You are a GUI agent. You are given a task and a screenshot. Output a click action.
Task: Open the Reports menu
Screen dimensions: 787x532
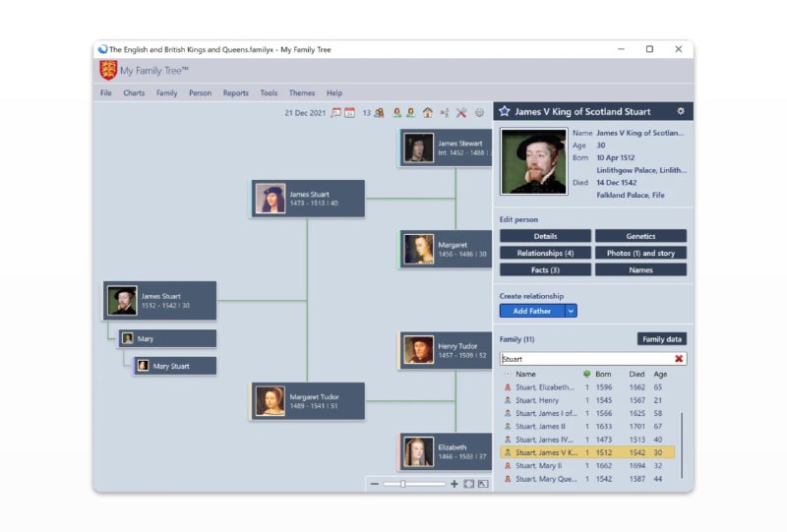pyautogui.click(x=236, y=92)
